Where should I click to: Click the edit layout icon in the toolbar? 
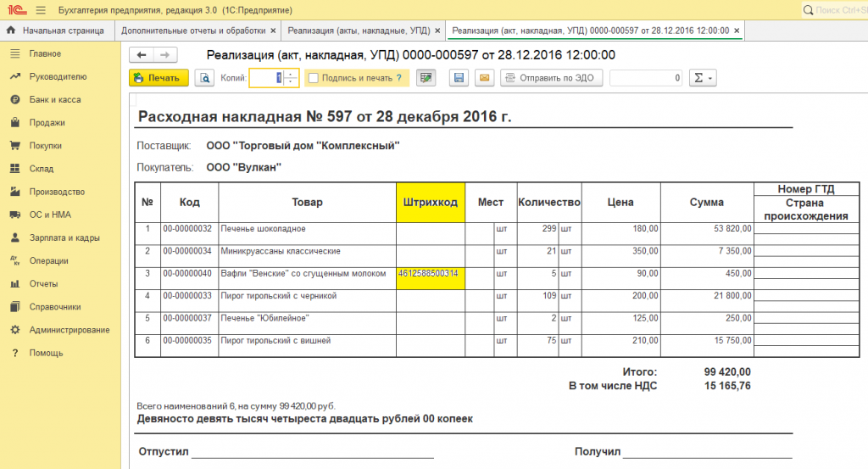click(426, 78)
